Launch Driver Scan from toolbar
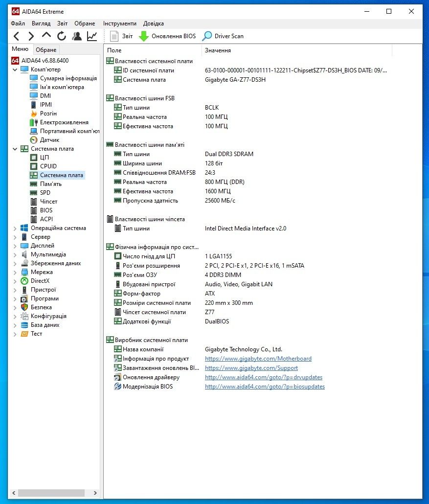This screenshot has width=429, height=504. [x=223, y=36]
